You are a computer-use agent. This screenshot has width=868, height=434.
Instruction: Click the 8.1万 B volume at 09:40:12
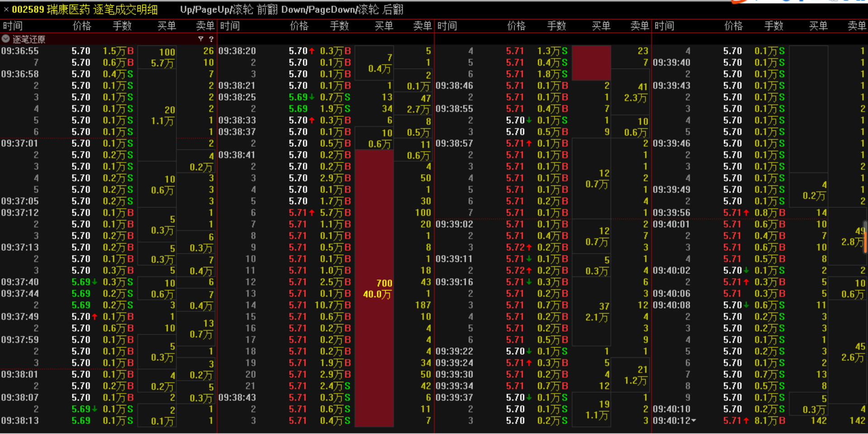[x=769, y=421]
